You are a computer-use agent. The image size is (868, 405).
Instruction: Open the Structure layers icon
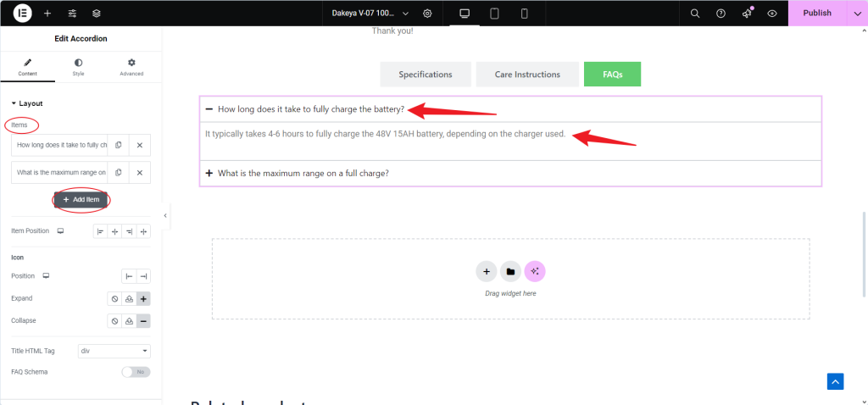pos(97,14)
